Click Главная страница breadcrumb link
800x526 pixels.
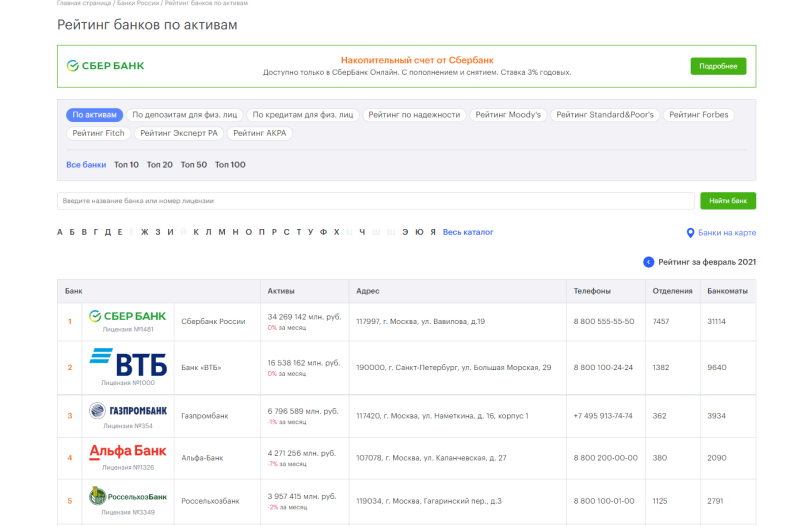[x=84, y=3]
